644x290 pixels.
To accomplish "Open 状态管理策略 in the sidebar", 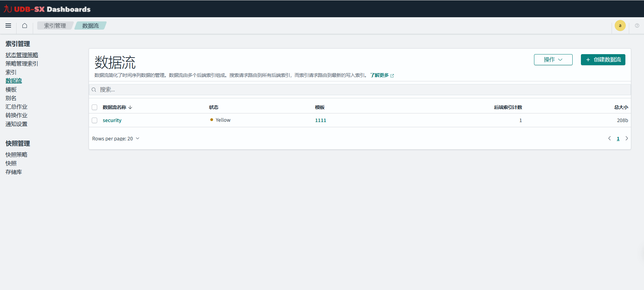I will point(22,55).
